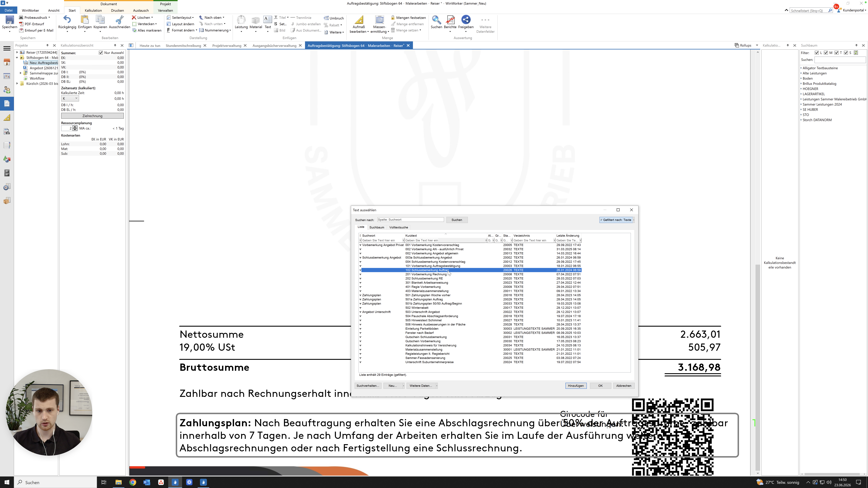Toggle the L filter checkbox in Suchbaum
The image size is (868, 488).
pyautogui.click(x=817, y=53)
